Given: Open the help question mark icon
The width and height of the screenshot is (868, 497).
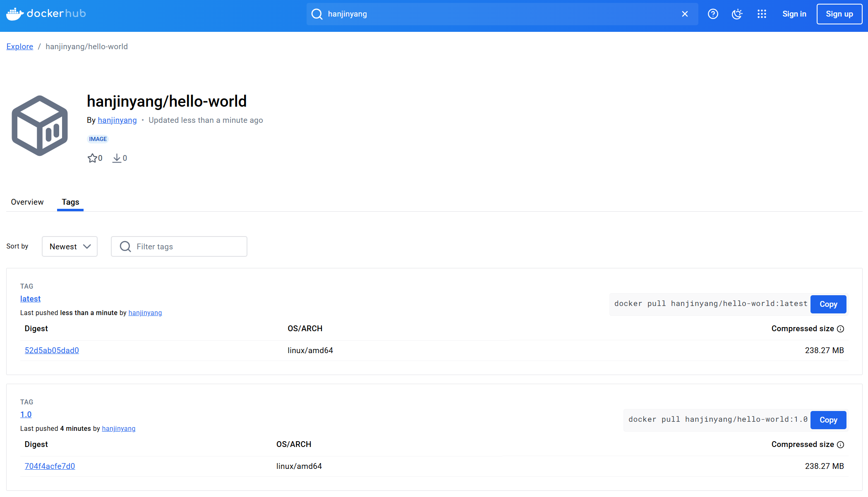Looking at the screenshot, I should [713, 14].
